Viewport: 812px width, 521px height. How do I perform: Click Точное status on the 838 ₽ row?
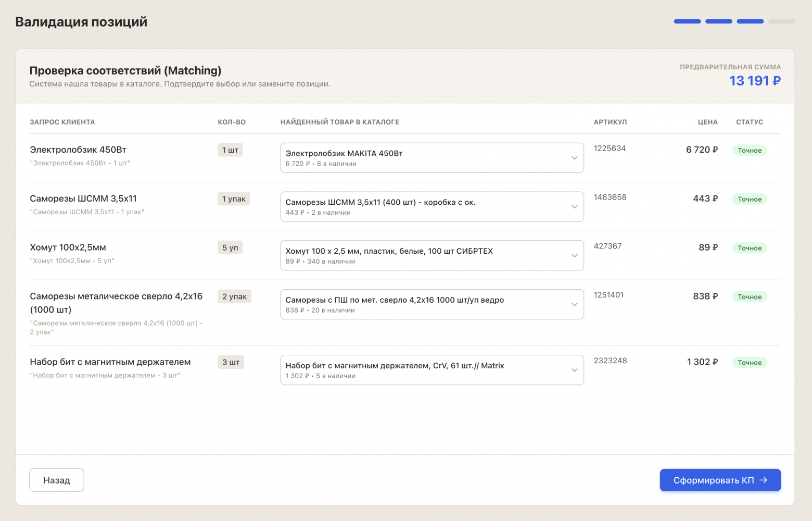click(x=750, y=297)
